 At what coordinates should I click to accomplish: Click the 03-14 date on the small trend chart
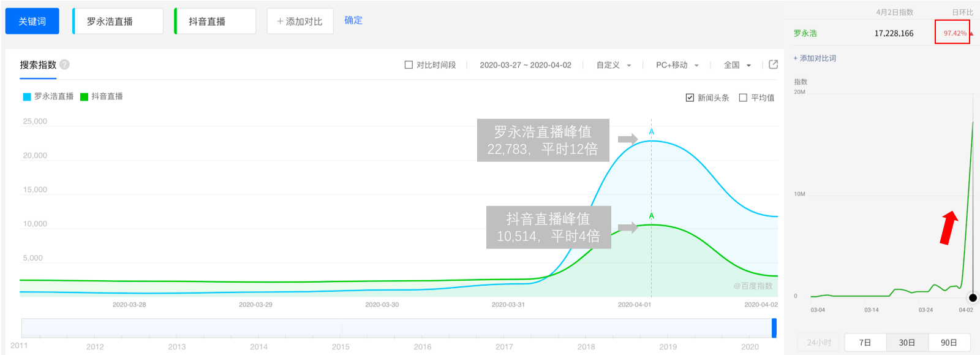coord(871,310)
